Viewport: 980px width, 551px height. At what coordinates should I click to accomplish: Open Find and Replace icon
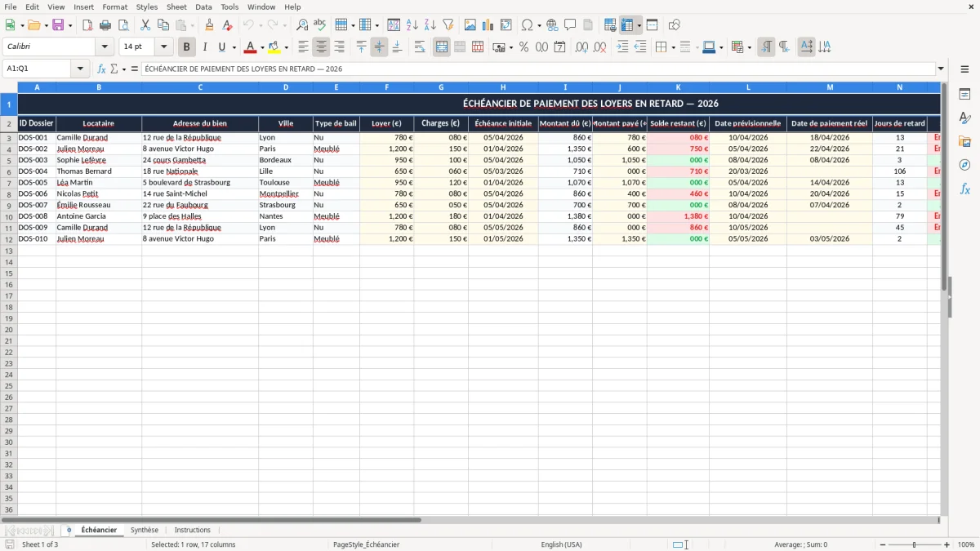(x=302, y=25)
